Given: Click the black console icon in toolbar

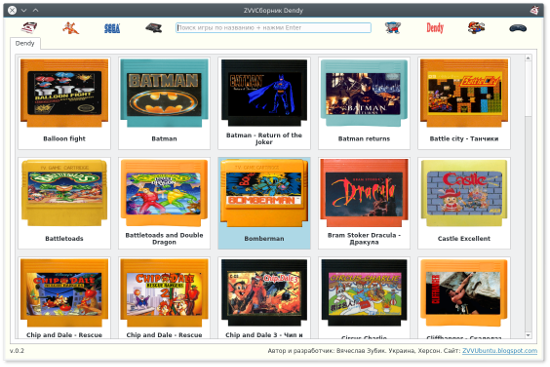Looking at the screenshot, I should 154,27.
